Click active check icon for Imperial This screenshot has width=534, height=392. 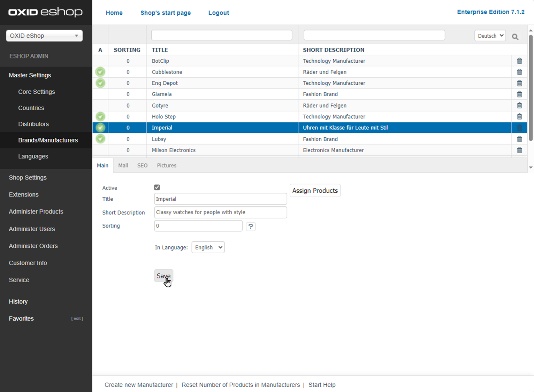(100, 128)
